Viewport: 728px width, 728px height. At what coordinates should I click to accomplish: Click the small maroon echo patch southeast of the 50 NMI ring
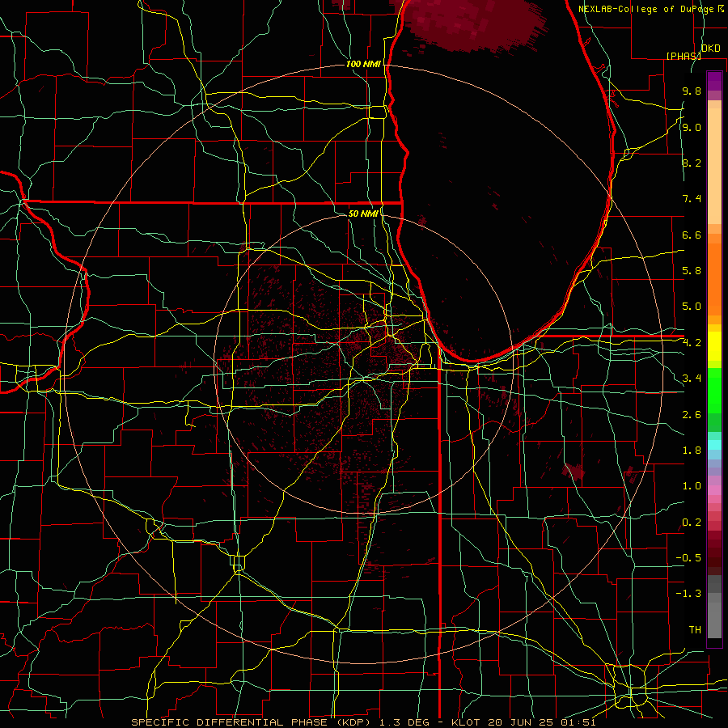coord(573,472)
